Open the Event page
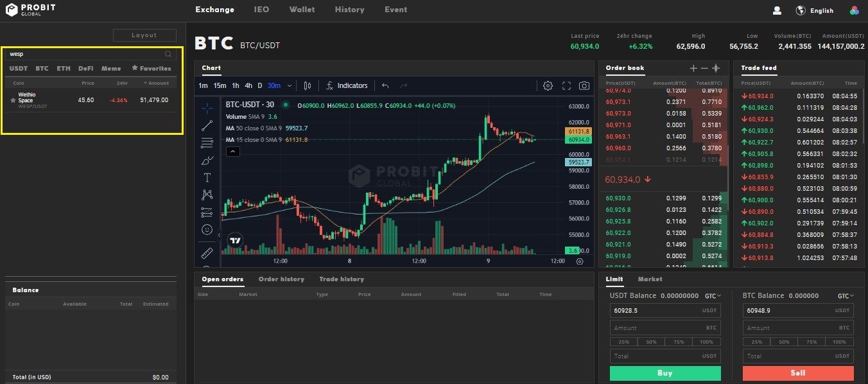868x384 pixels. (395, 10)
